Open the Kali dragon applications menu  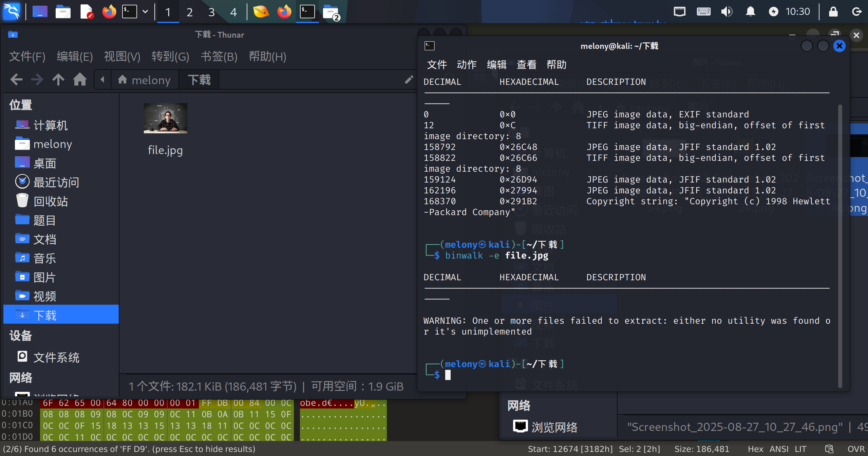pyautogui.click(x=12, y=12)
